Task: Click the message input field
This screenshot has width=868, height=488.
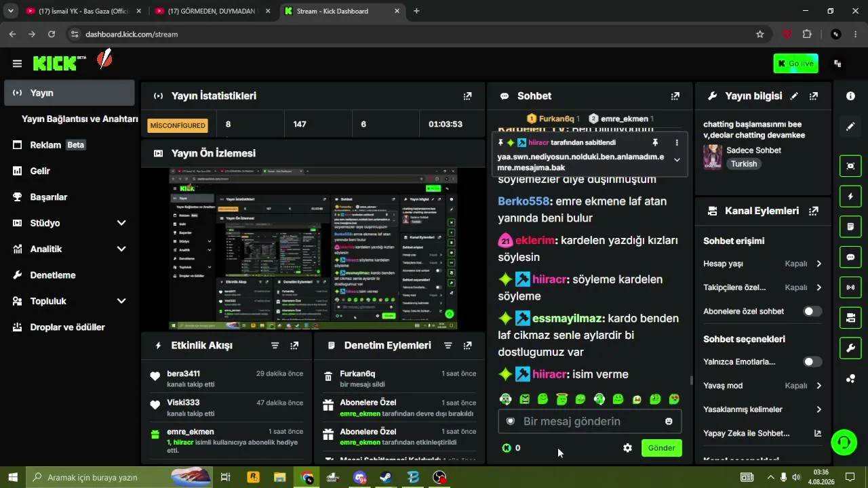Action: [x=590, y=422]
